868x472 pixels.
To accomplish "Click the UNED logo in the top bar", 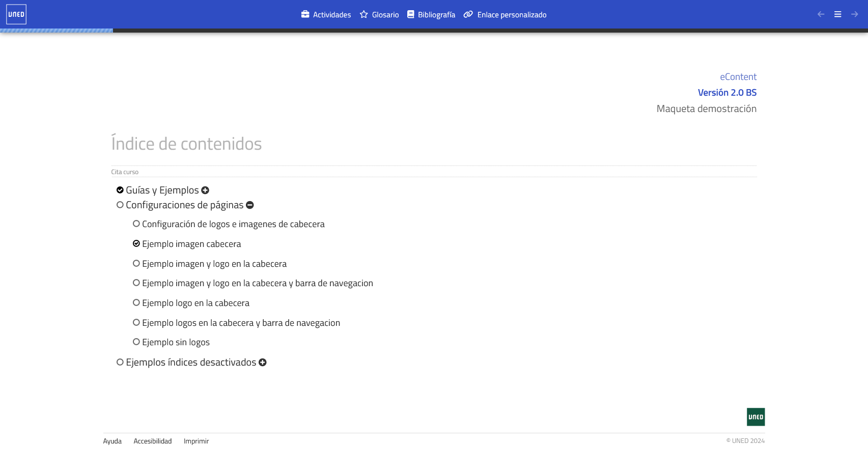I will (16, 14).
